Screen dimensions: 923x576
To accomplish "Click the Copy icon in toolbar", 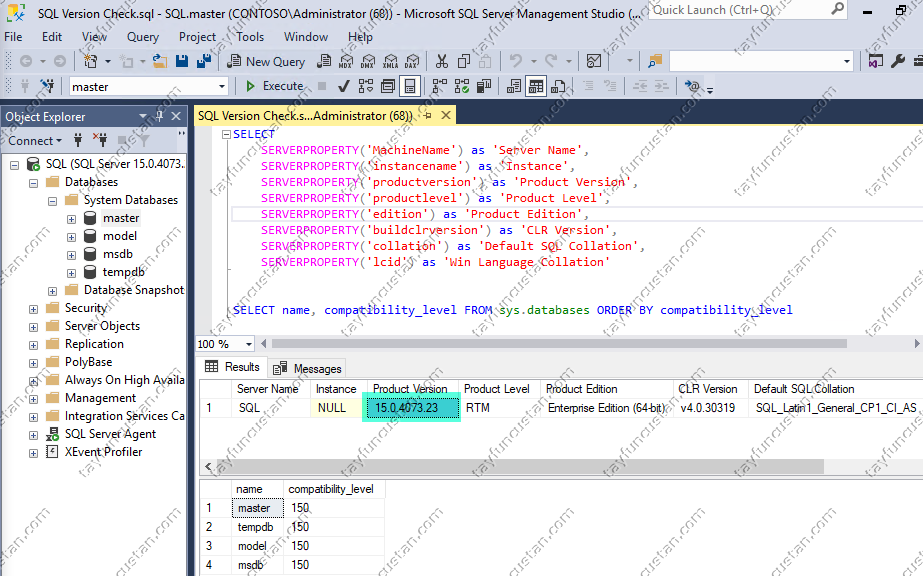I will click(464, 61).
